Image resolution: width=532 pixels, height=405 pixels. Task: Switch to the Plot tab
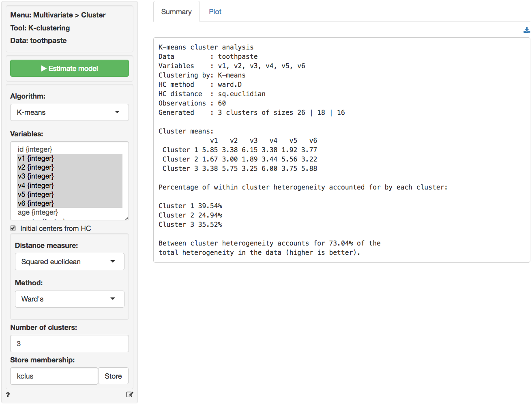[x=215, y=12]
